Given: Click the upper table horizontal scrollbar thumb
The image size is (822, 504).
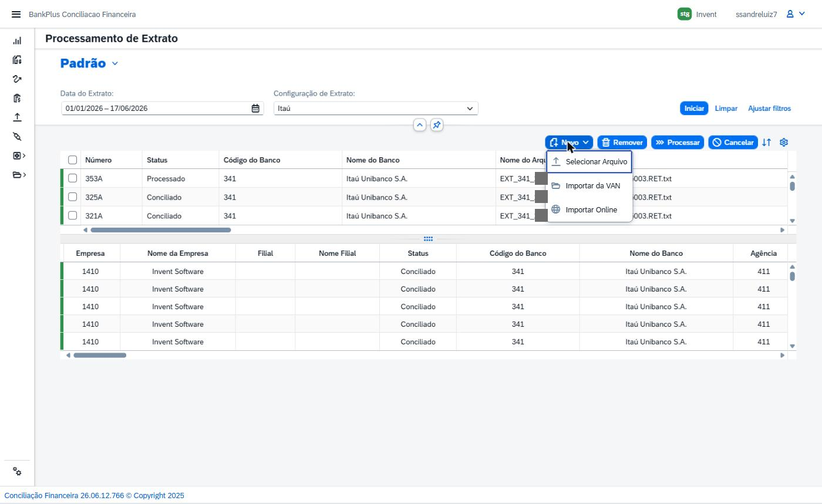Looking at the screenshot, I should point(160,230).
